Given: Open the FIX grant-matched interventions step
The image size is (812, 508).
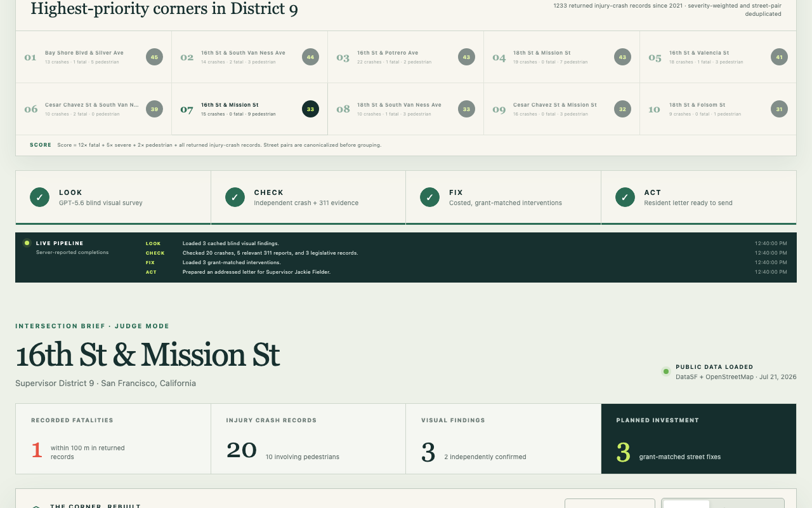Looking at the screenshot, I should tap(503, 197).
